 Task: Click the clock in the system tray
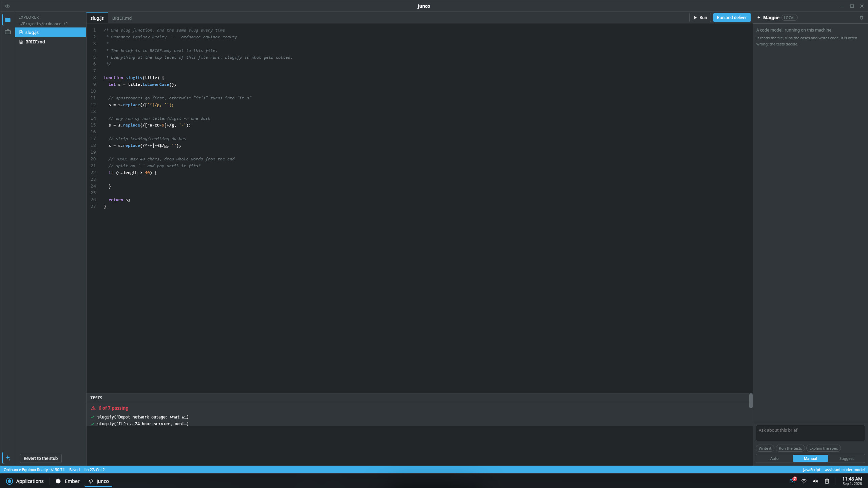852,481
